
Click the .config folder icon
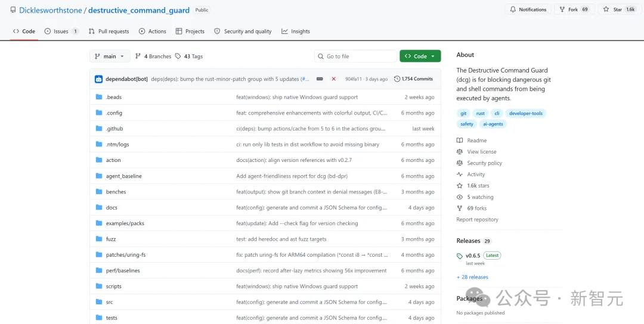pos(98,113)
